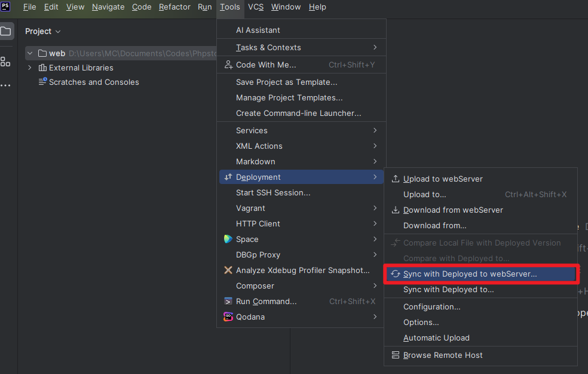Collapse the web project tree node
The image size is (588, 374).
coord(30,53)
